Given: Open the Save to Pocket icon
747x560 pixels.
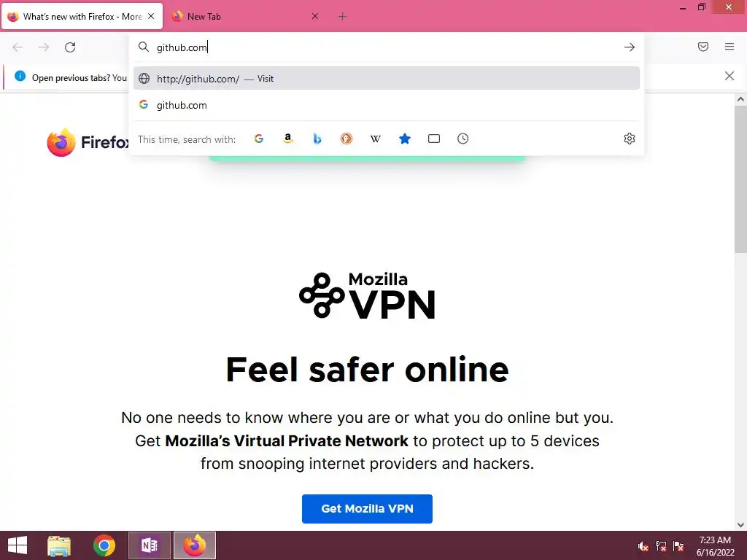Looking at the screenshot, I should click(703, 47).
